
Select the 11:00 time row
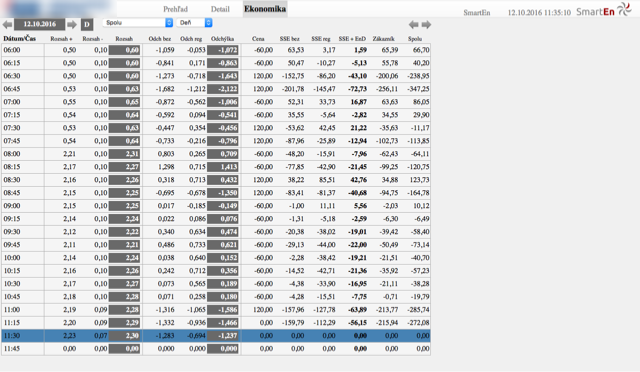(216, 310)
